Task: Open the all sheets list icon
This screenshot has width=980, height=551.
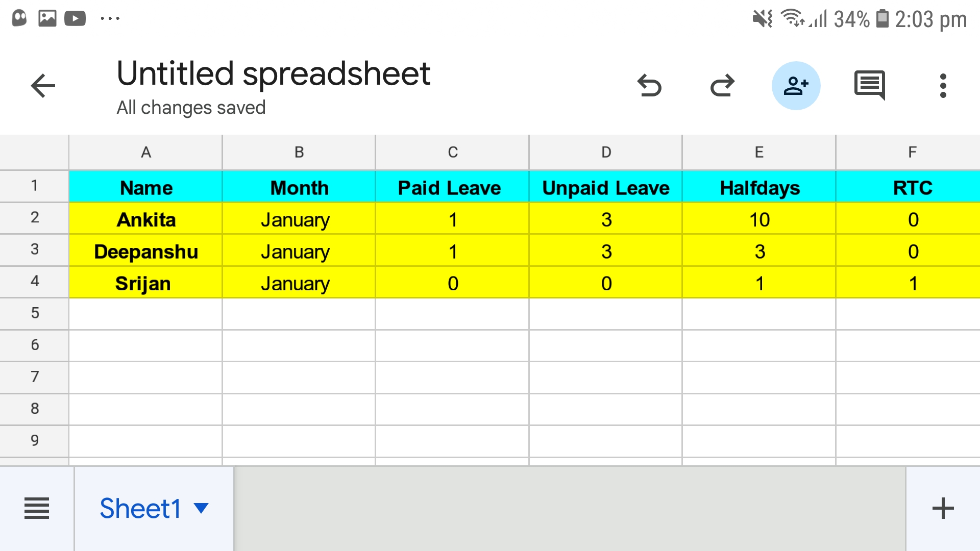Action: click(x=37, y=508)
